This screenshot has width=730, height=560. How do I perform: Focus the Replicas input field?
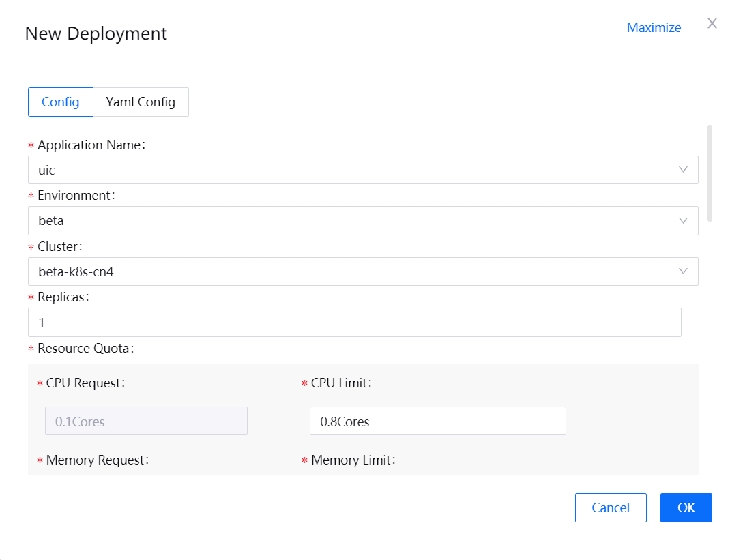pyautogui.click(x=354, y=322)
